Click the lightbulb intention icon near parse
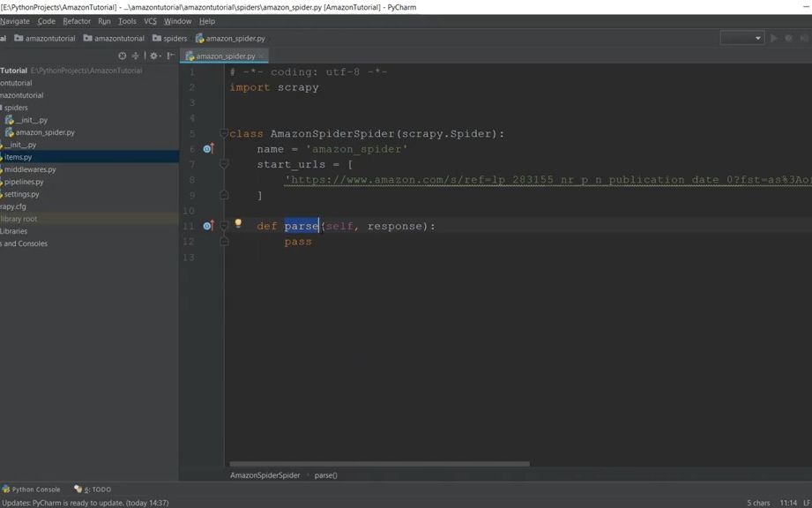 237,224
